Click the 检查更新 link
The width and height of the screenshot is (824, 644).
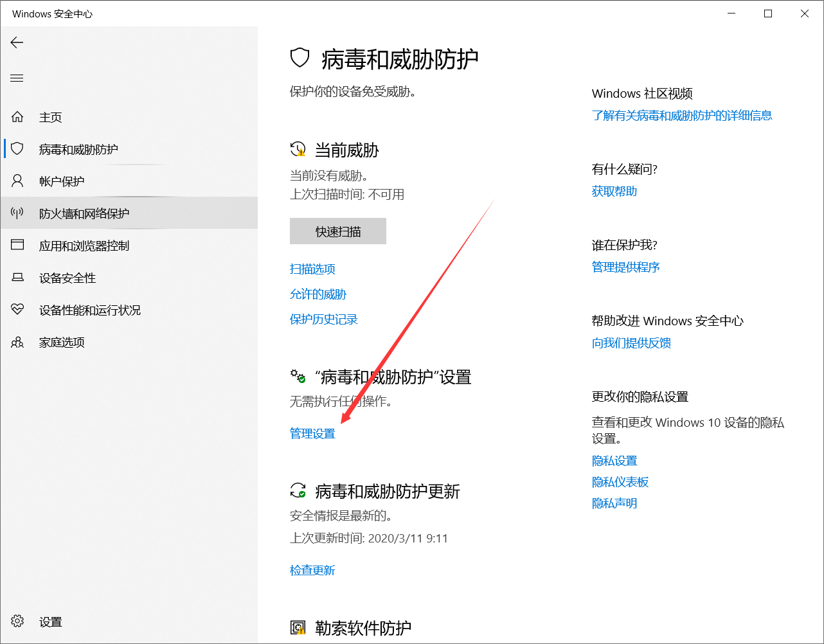click(312, 570)
